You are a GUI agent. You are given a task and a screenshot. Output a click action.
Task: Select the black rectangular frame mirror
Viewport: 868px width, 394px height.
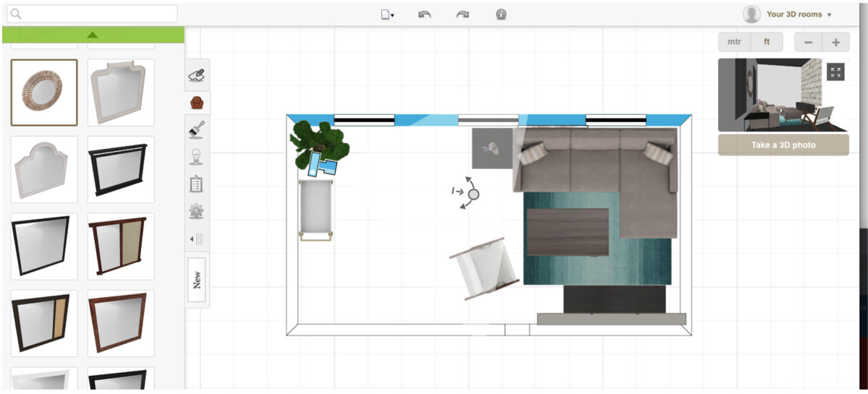click(x=121, y=169)
